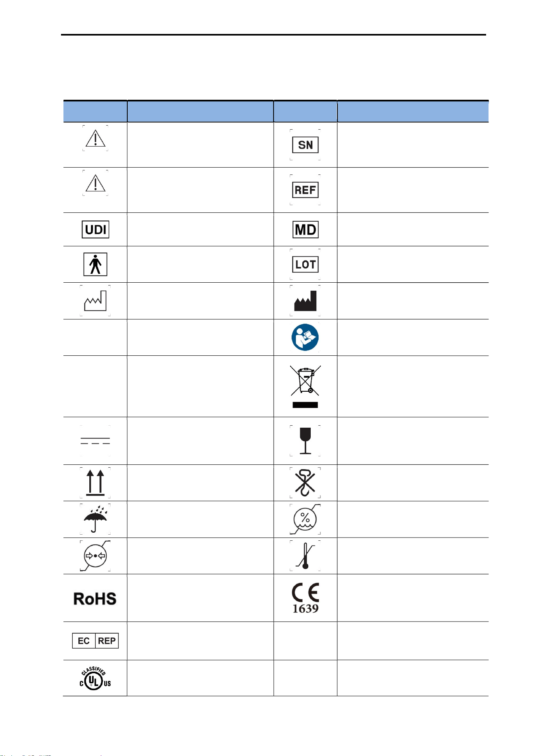
Task: Click the UL Classified certification logo
Action: pos(95,678)
